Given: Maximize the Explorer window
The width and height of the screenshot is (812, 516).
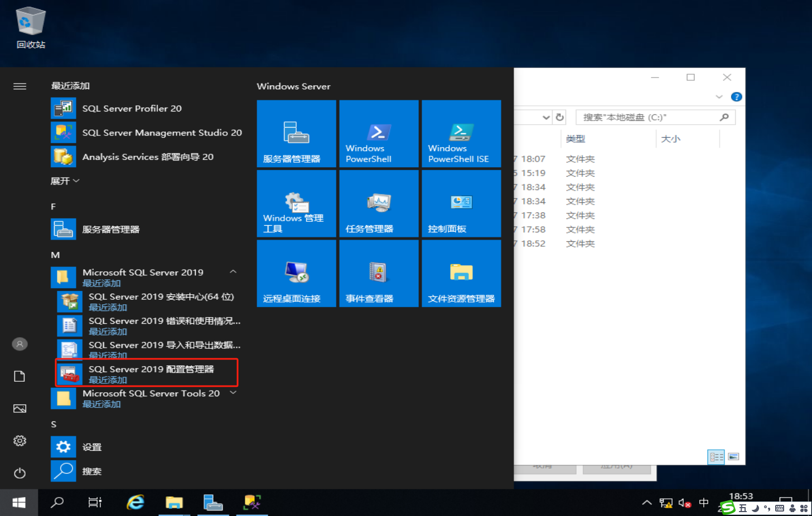Looking at the screenshot, I should (x=690, y=77).
